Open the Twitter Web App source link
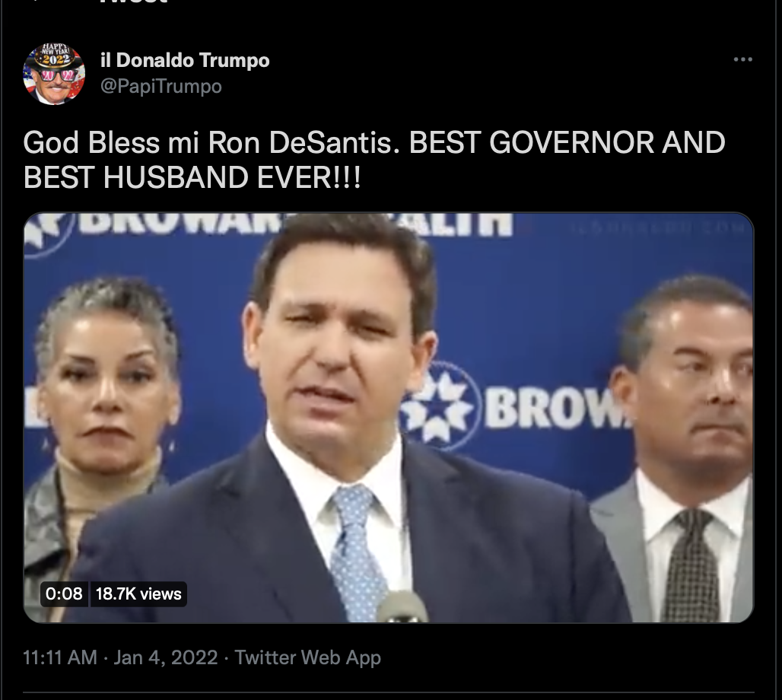The image size is (782, 700). (308, 657)
